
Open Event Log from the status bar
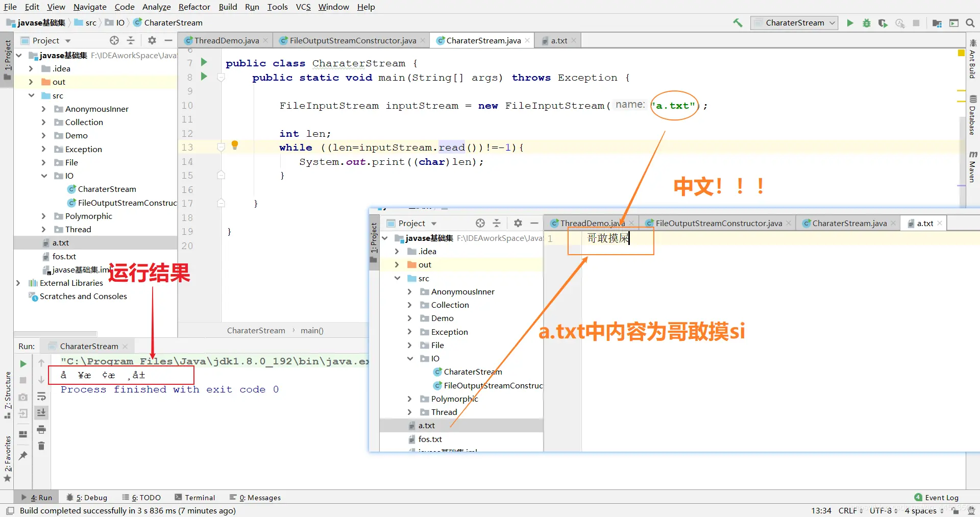(x=937, y=498)
